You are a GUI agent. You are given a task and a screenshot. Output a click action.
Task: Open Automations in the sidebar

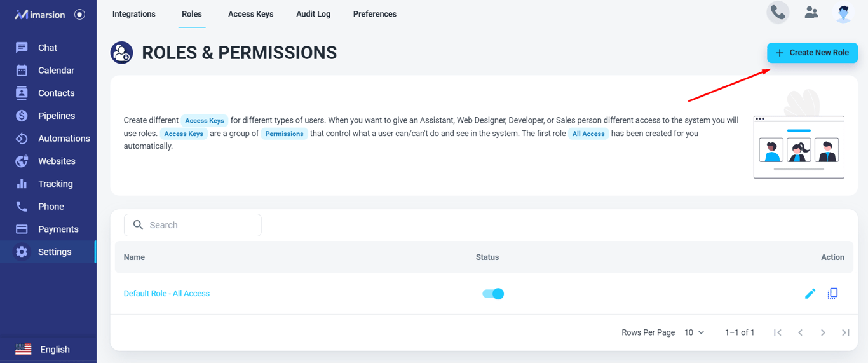64,139
